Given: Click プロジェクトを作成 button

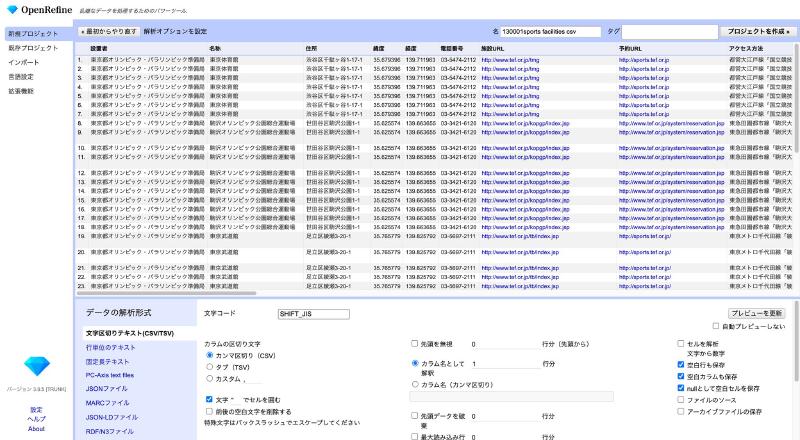Looking at the screenshot, I should coord(758,32).
